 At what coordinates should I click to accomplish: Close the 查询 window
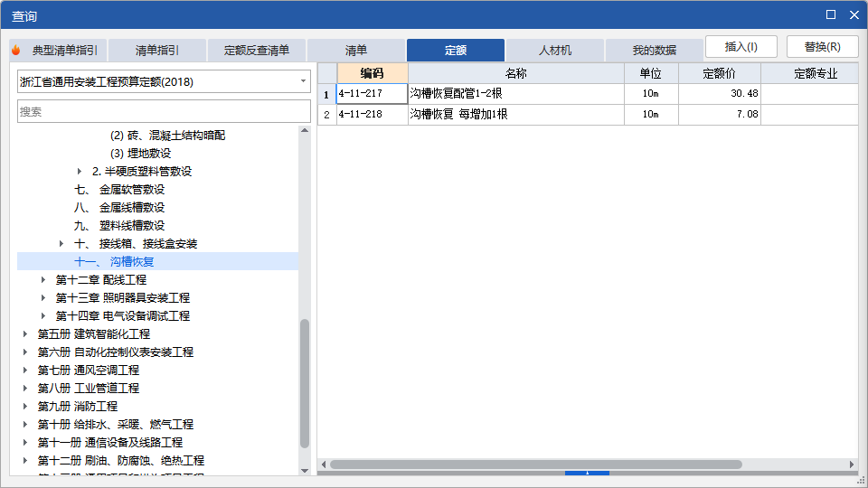(x=854, y=15)
